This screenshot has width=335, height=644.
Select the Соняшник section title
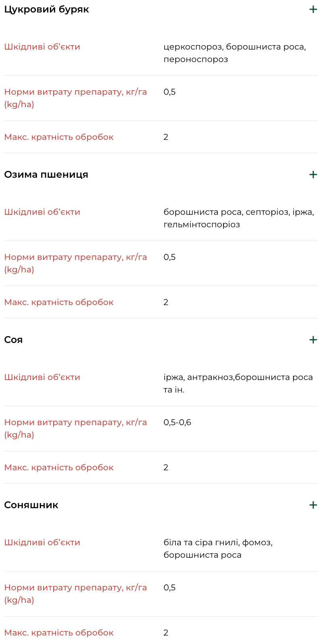pyautogui.click(x=32, y=505)
